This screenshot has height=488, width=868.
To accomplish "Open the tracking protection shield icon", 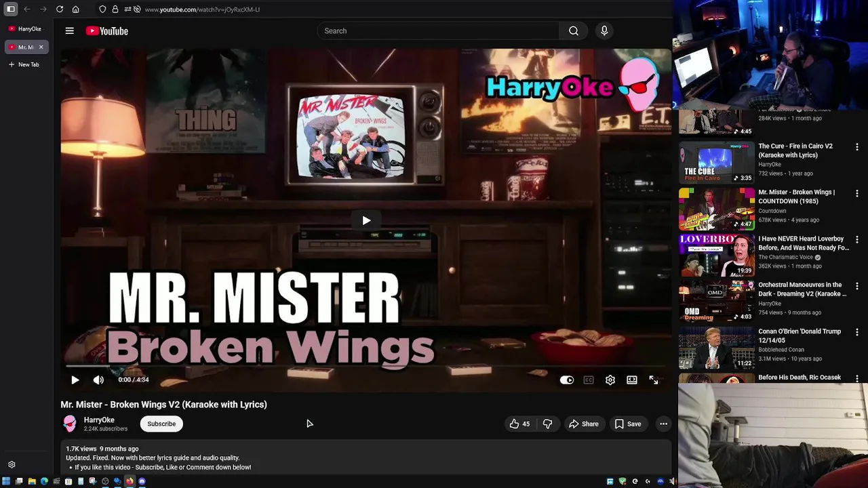I will pyautogui.click(x=102, y=9).
